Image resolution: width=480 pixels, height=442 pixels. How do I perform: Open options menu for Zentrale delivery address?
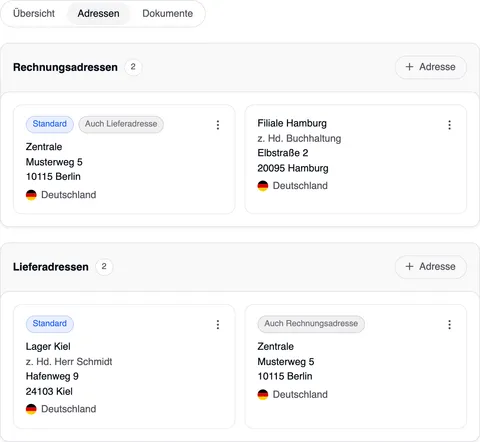point(449,325)
